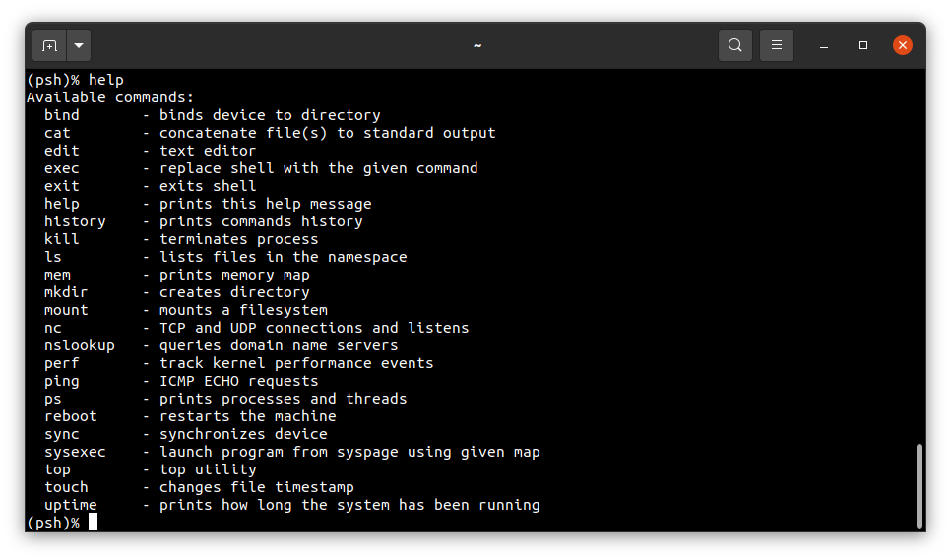The width and height of the screenshot is (951, 560).
Task: Click the 'history' command name
Action: coord(75,221)
